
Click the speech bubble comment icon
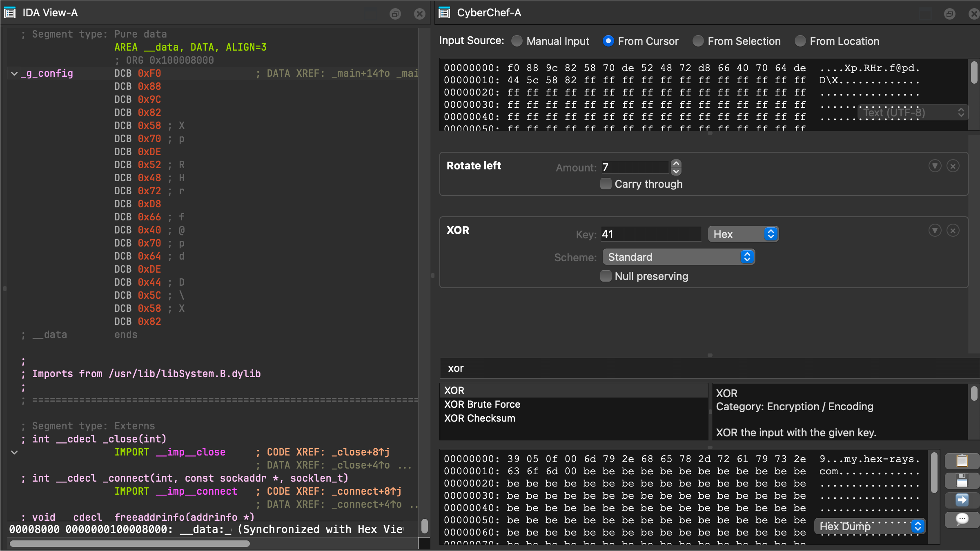click(x=962, y=519)
